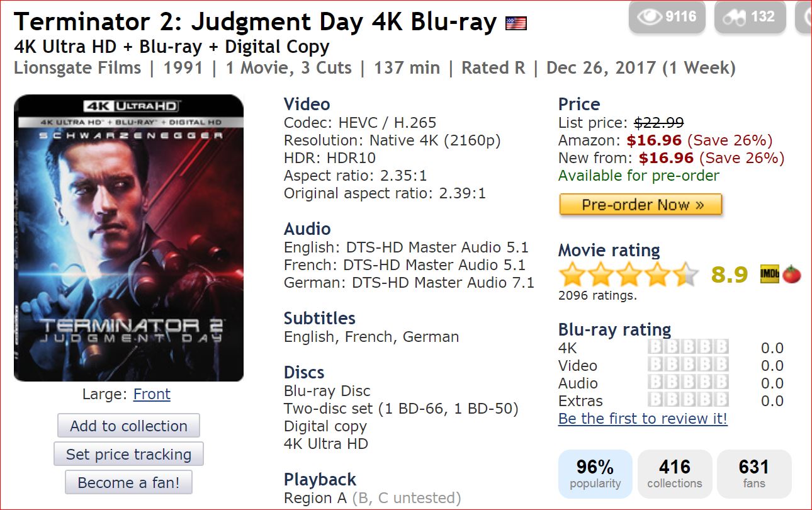Viewport: 812px width, 510px height.
Task: Click the Become a fan! button
Action: [128, 483]
